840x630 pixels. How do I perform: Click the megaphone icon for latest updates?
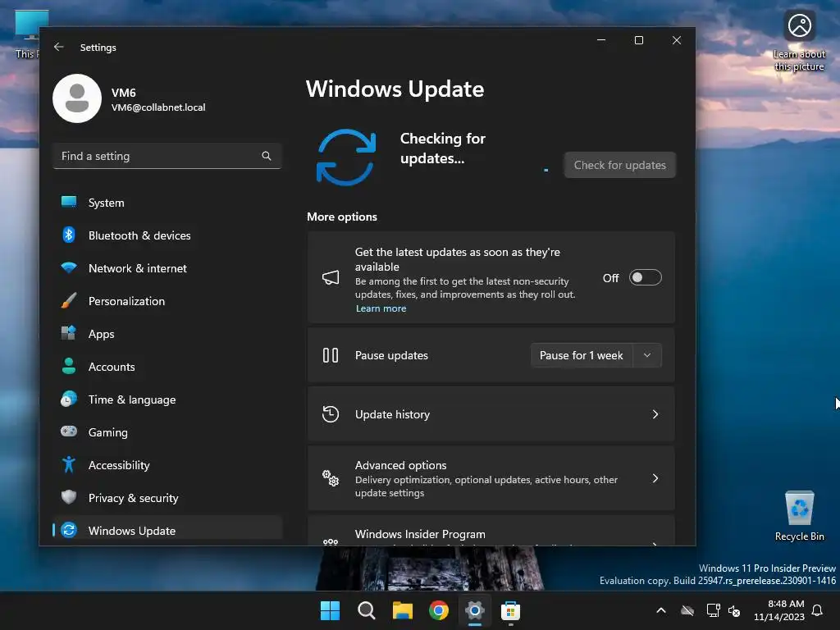[x=331, y=277]
